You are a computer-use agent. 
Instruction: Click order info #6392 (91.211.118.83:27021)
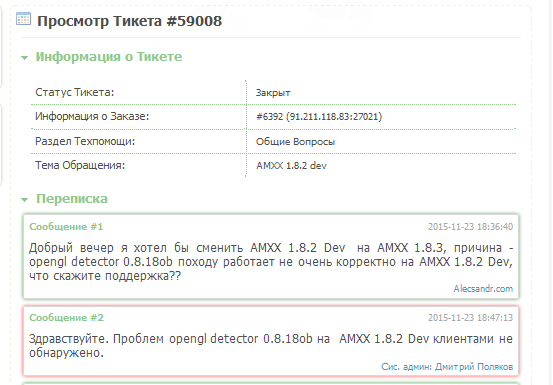pyautogui.click(x=319, y=117)
